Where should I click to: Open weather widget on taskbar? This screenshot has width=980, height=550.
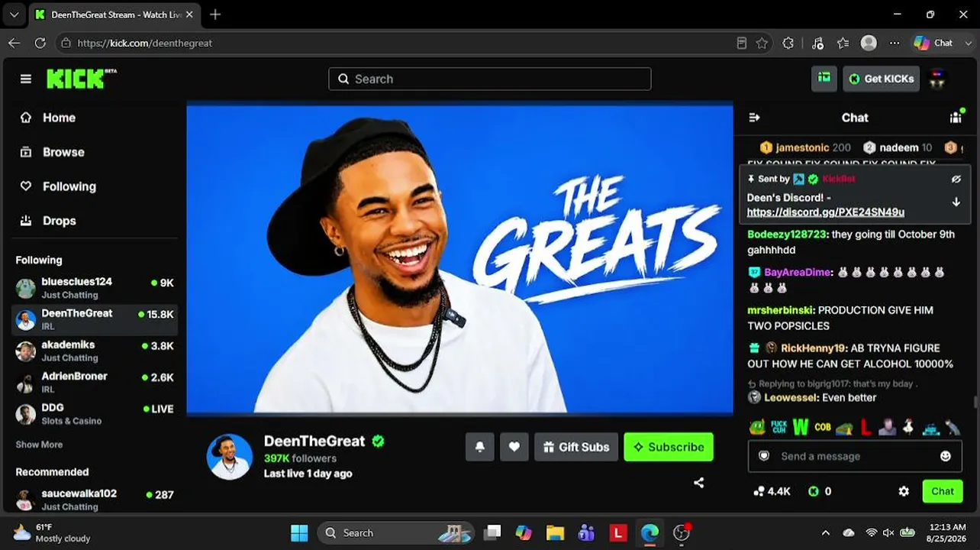click(x=53, y=533)
